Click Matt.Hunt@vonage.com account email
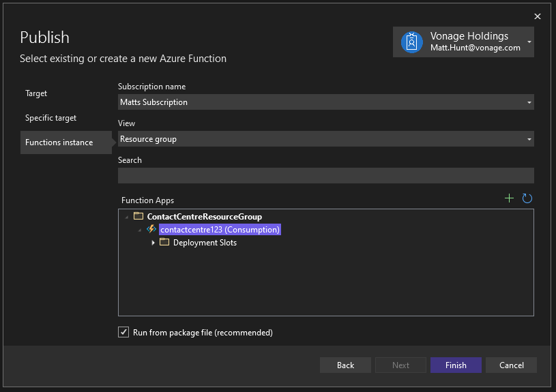The height and width of the screenshot is (392, 556). (475, 48)
